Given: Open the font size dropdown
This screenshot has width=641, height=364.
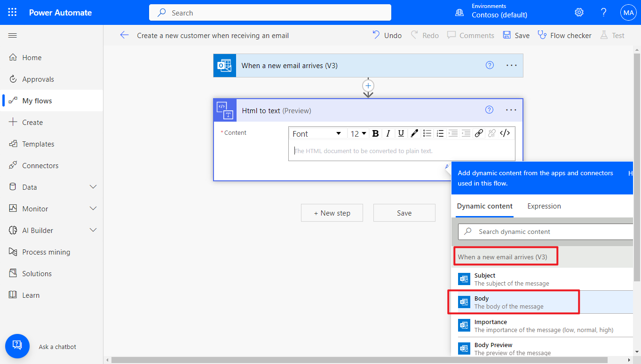Looking at the screenshot, I should (x=358, y=133).
